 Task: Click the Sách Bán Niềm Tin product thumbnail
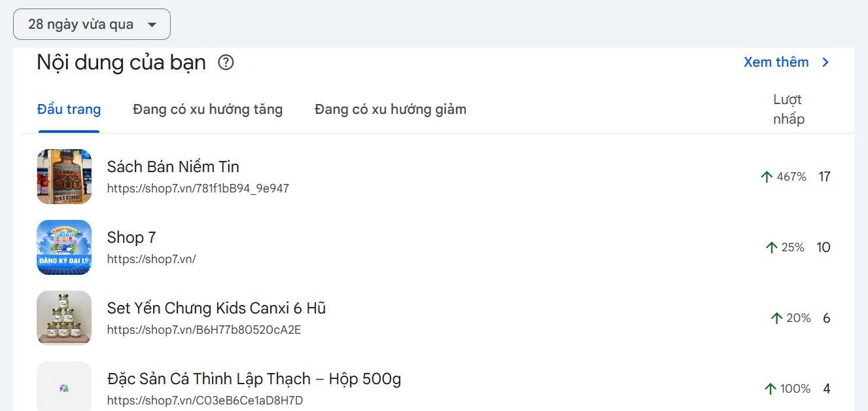point(63,177)
